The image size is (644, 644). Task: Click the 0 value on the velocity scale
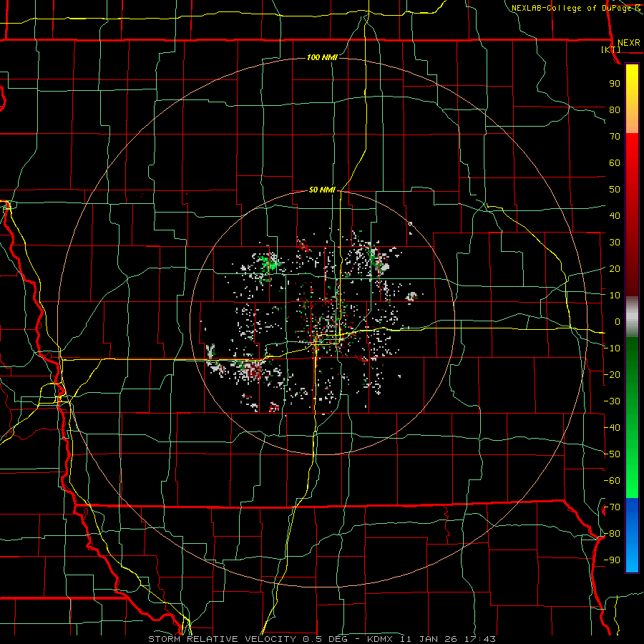pos(618,321)
